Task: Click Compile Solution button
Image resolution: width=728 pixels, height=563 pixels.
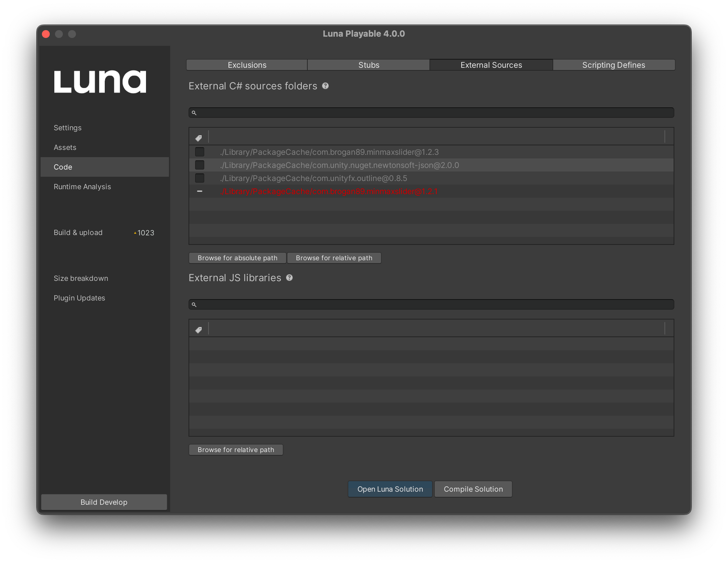Action: 473,489
